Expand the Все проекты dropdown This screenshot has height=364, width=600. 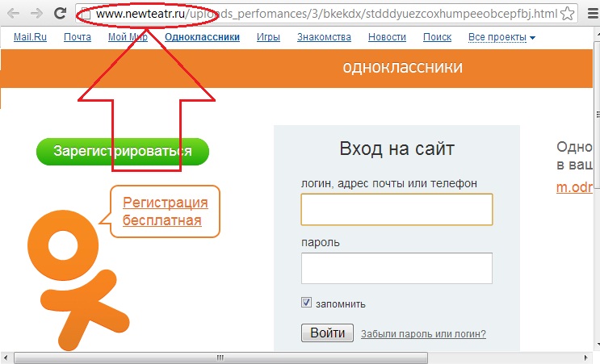pos(501,37)
